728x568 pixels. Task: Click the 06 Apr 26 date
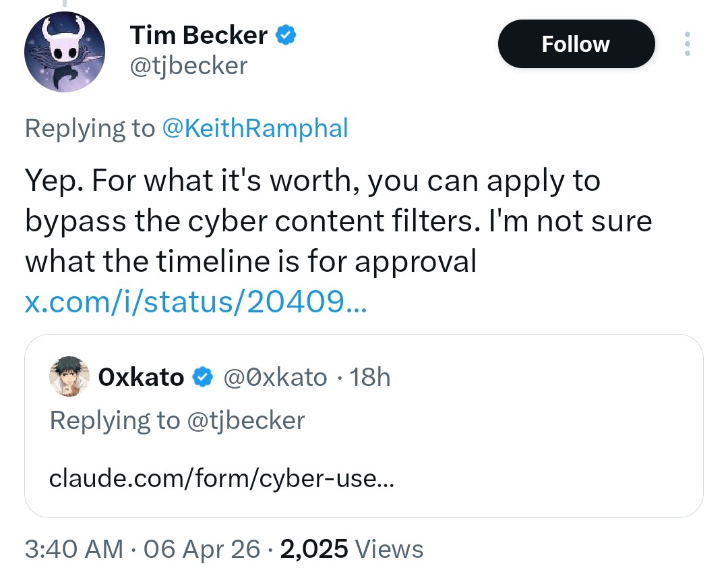click(202, 549)
